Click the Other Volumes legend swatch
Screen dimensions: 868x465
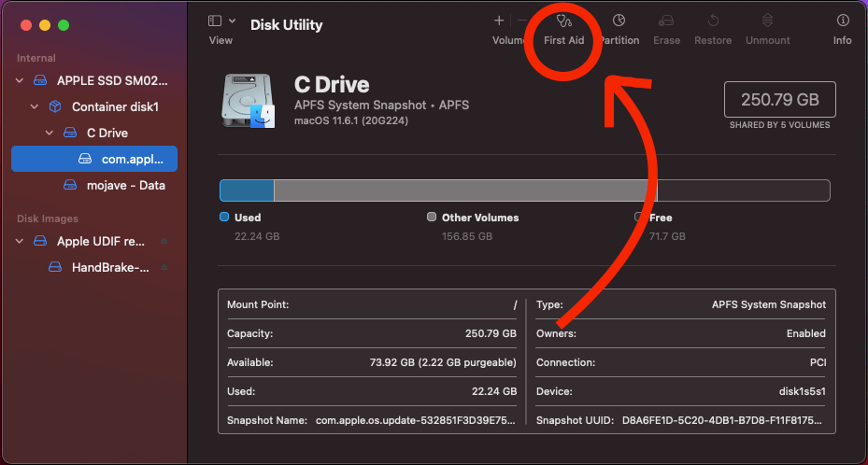432,217
